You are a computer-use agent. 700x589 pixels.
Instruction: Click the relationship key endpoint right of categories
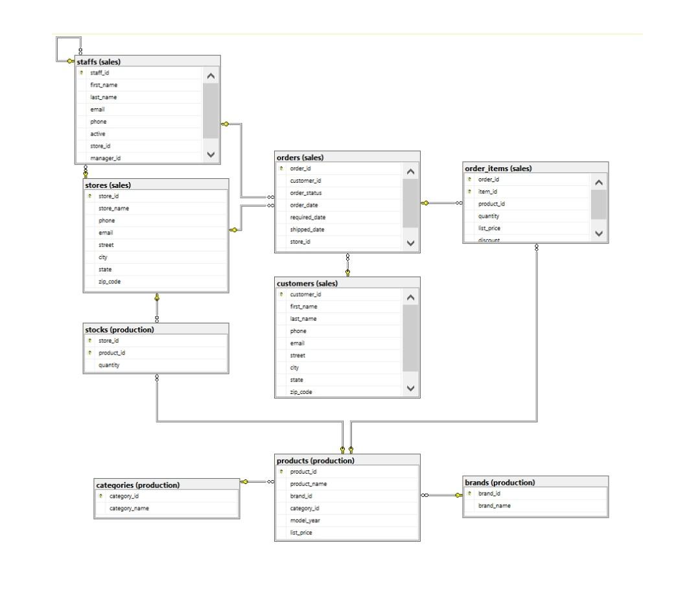coord(244,481)
